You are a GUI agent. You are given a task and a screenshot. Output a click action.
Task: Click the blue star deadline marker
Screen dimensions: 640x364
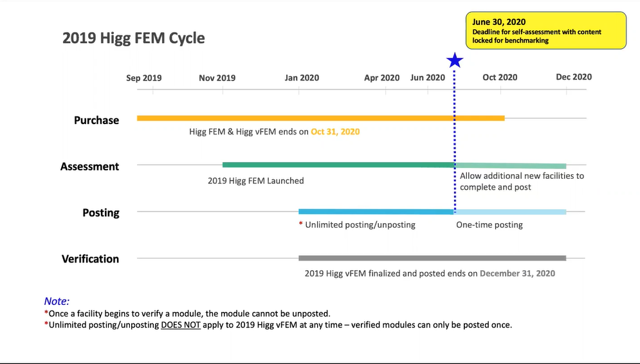[455, 60]
